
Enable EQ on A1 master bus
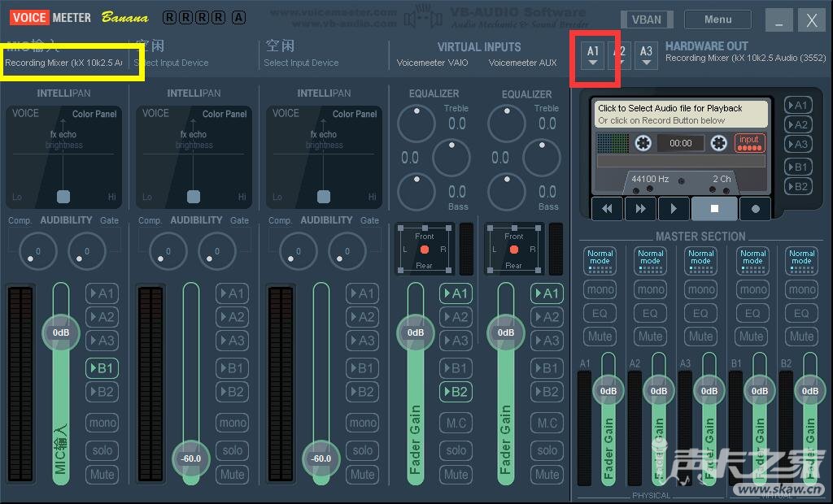point(600,313)
